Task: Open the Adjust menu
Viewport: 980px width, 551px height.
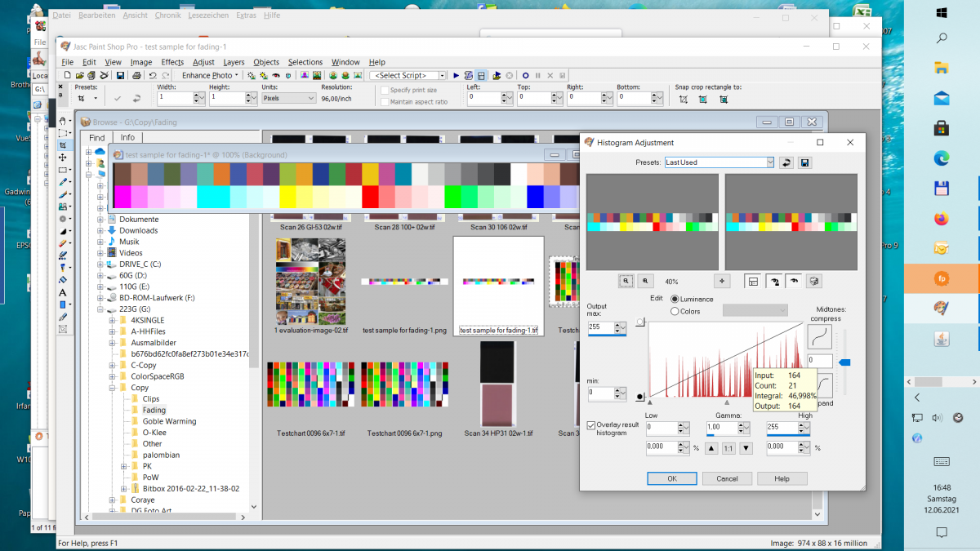Action: click(x=203, y=62)
